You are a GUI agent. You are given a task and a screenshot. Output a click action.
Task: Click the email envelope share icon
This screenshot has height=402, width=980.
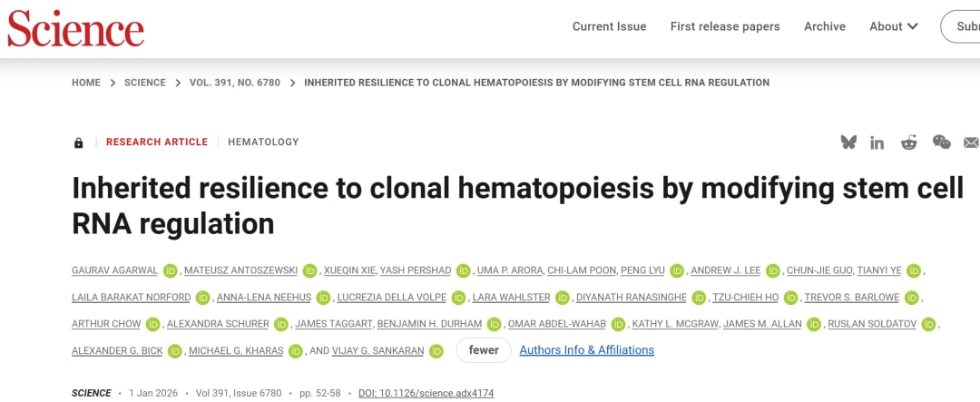[971, 142]
